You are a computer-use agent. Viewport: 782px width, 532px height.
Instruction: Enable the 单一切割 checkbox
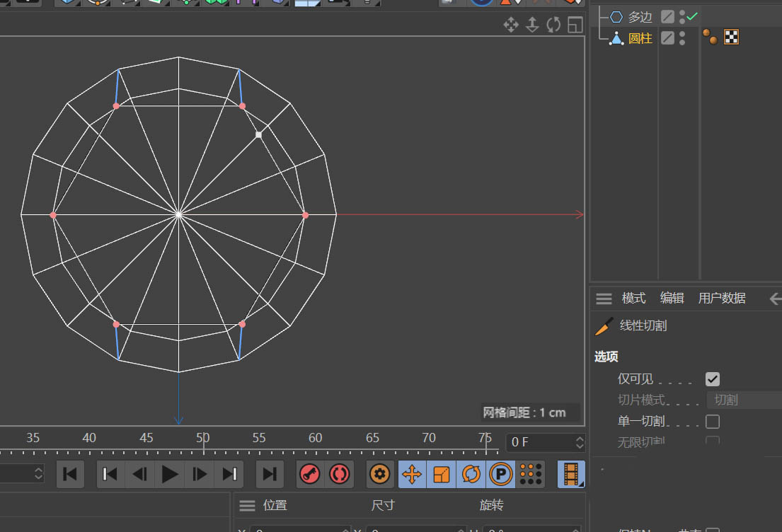pos(713,422)
